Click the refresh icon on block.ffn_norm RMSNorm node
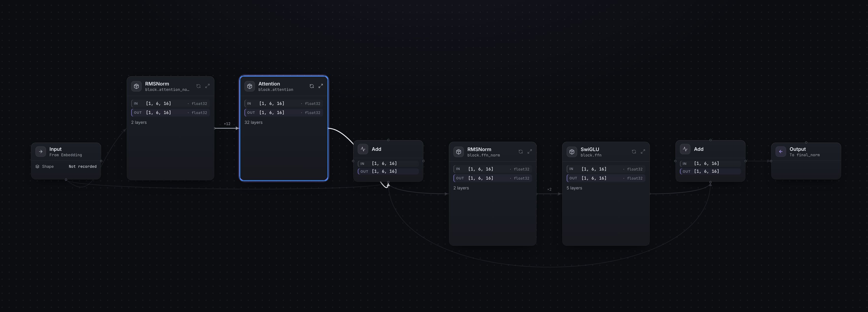The width and height of the screenshot is (868, 312). (521, 152)
